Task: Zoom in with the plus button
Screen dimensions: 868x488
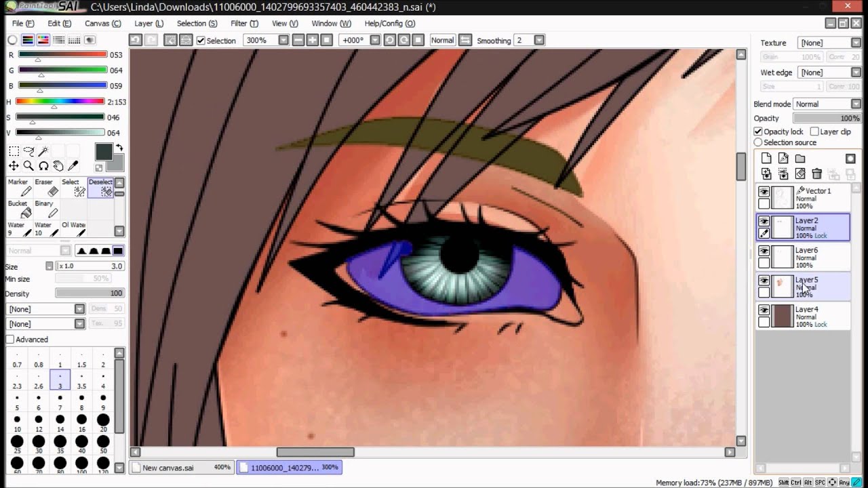Action: click(x=313, y=40)
